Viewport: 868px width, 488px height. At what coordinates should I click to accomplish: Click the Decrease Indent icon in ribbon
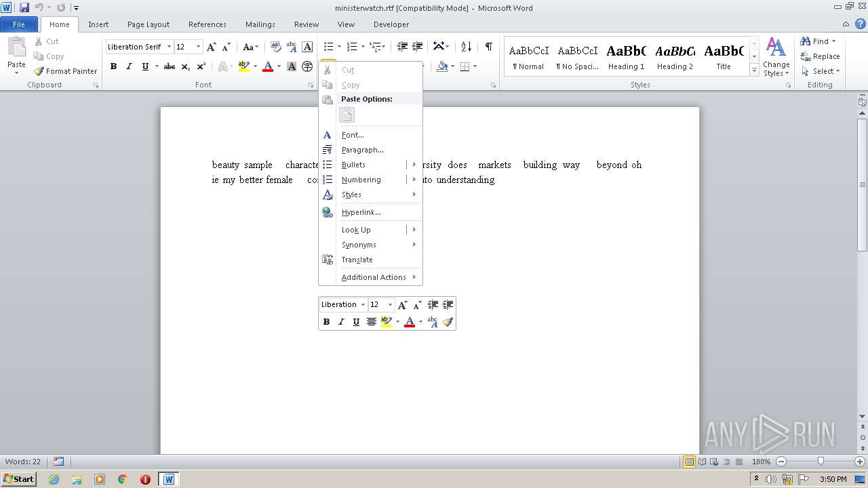pos(402,47)
